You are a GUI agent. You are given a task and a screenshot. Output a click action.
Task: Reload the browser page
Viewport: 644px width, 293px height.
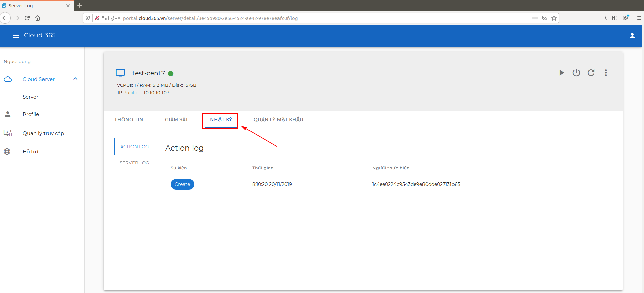[x=27, y=18]
